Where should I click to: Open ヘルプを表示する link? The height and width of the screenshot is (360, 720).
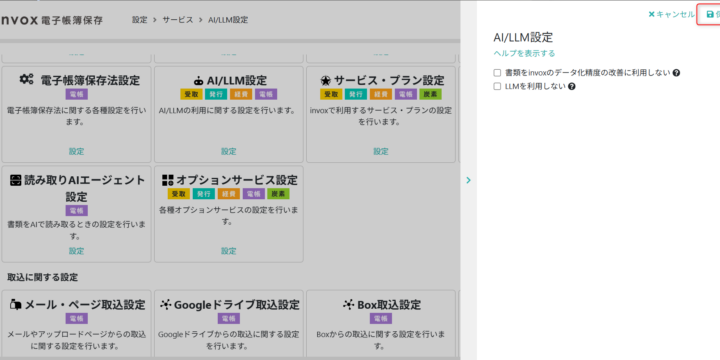(524, 53)
